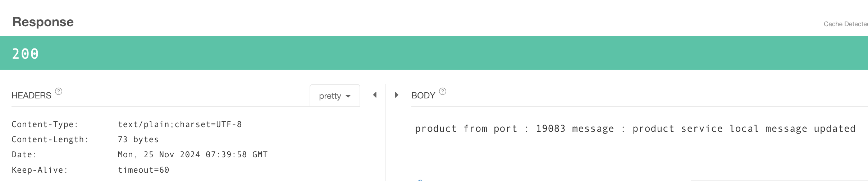This screenshot has height=181, width=868.
Task: Select the Keep-Alive header name
Action: (40, 170)
